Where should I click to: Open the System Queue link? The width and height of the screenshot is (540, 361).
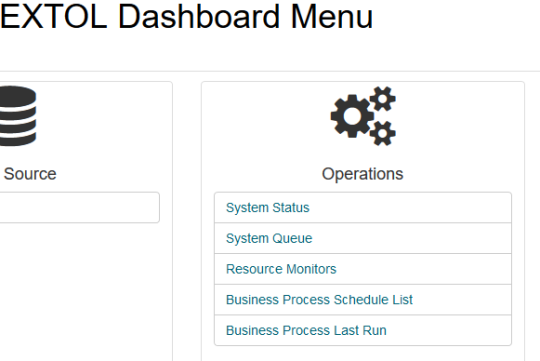pos(269,238)
